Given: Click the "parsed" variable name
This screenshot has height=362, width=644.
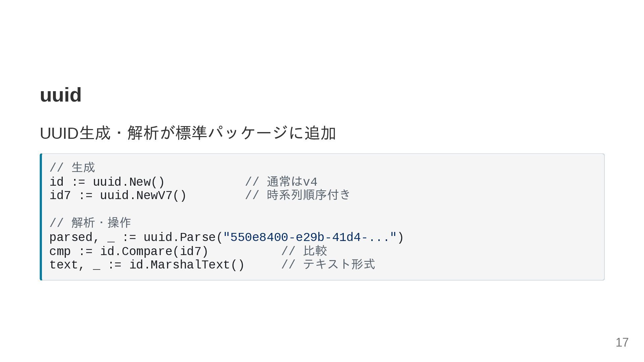Looking at the screenshot, I should click(x=71, y=237).
